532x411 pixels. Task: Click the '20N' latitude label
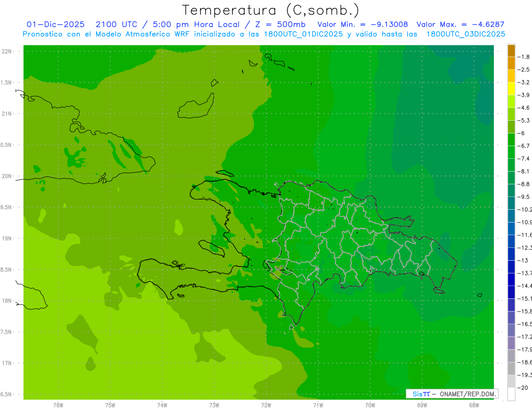pyautogui.click(x=6, y=176)
